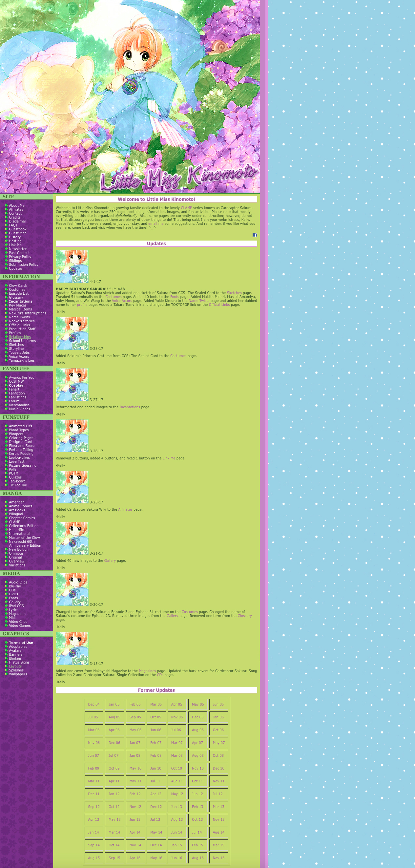This screenshot has width=415, height=868.
Task: Open the Relationships sidebar link
Action: (20, 337)
